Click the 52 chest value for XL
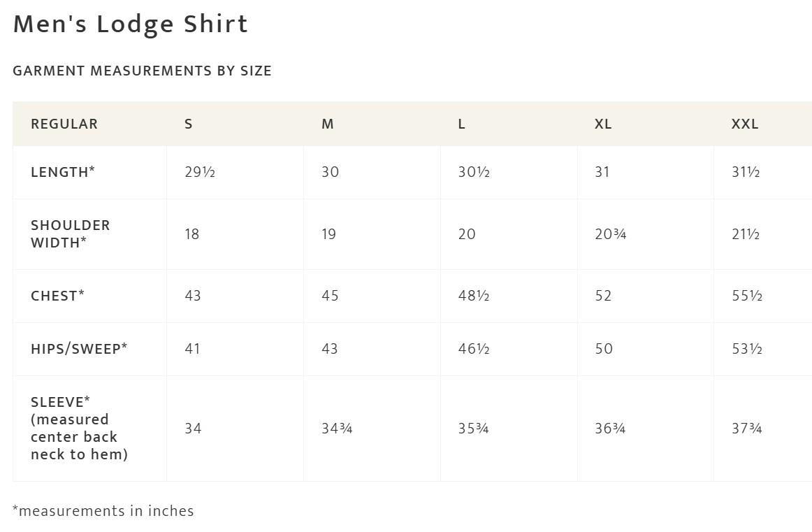This screenshot has height=532, width=812. point(603,296)
